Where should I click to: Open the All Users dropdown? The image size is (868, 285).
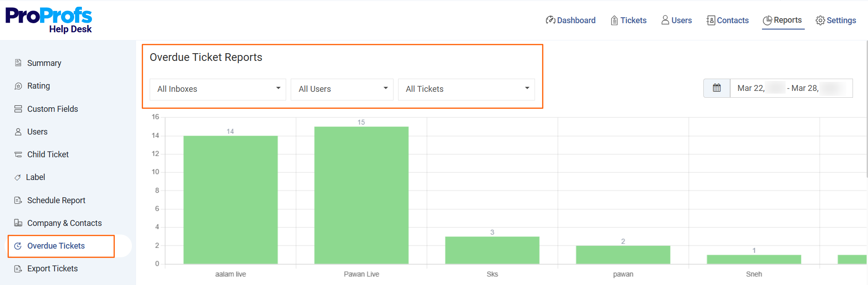point(342,89)
